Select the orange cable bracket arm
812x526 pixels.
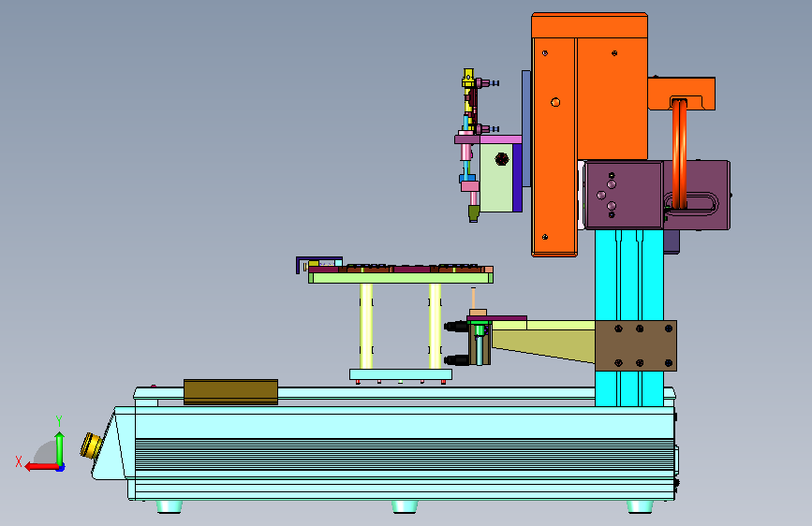[682, 94]
